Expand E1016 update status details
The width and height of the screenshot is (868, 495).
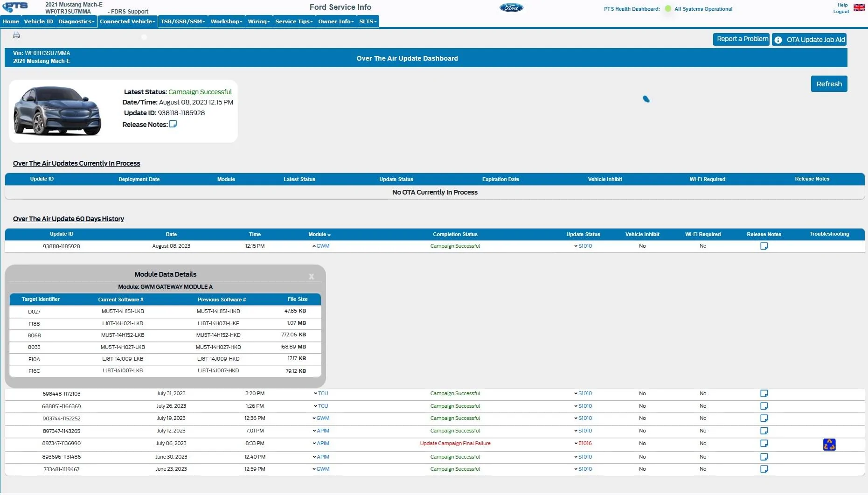click(x=583, y=444)
